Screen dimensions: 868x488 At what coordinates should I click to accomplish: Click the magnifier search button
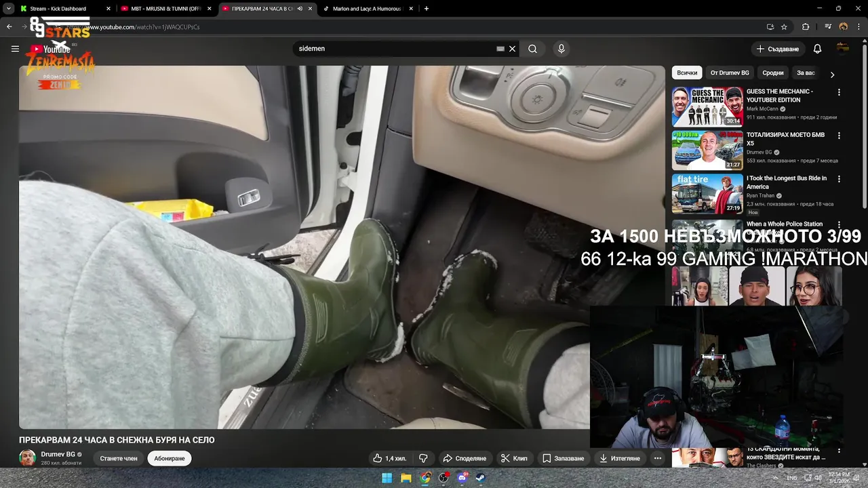tap(533, 49)
